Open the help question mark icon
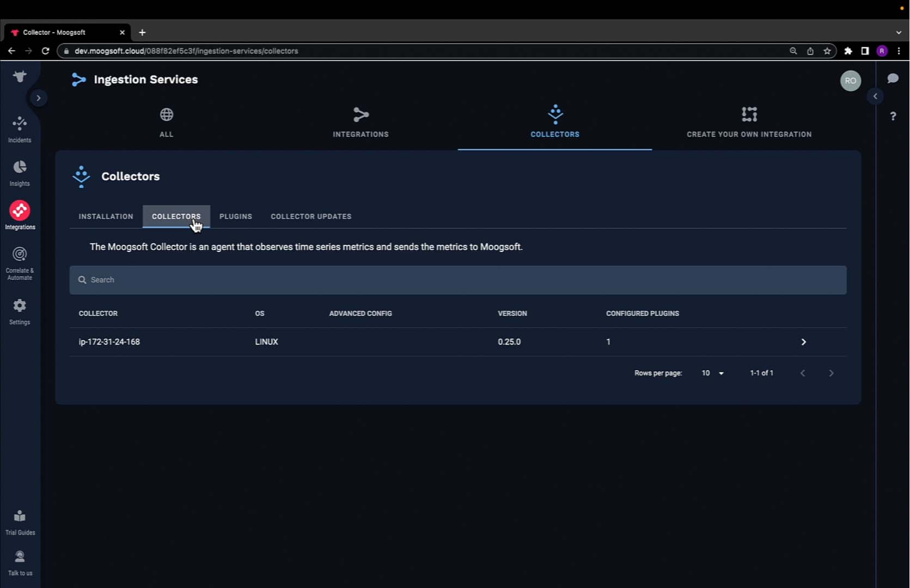Viewport: 910px width, 588px height. (893, 116)
